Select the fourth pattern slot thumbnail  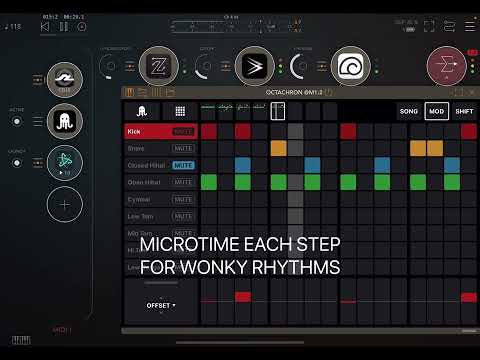tap(260, 111)
